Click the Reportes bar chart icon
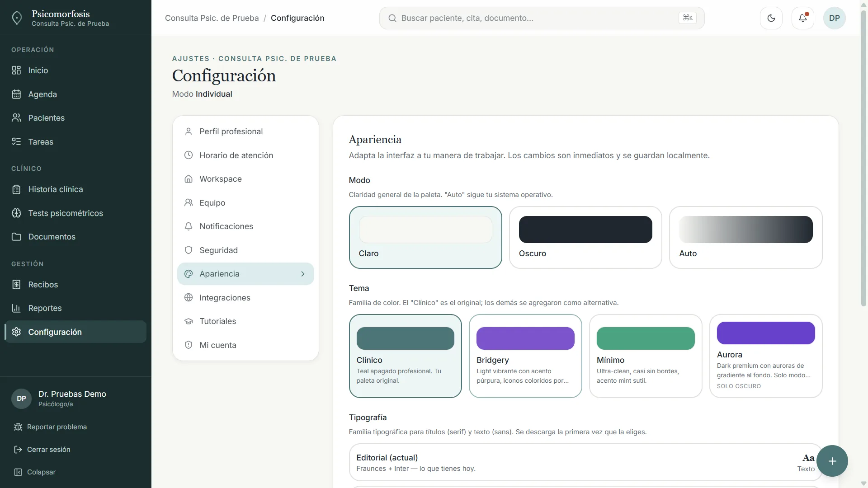The height and width of the screenshot is (488, 868). [16, 308]
